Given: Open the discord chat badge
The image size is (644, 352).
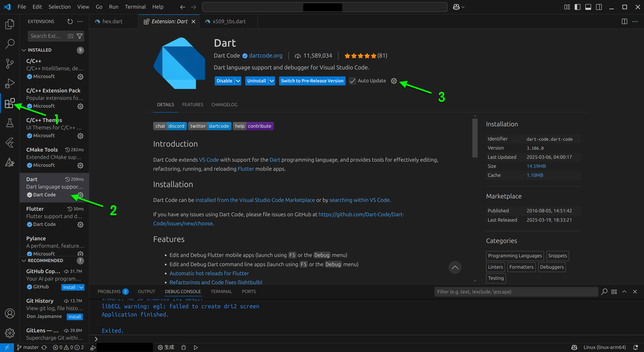Looking at the screenshot, I should (170, 126).
